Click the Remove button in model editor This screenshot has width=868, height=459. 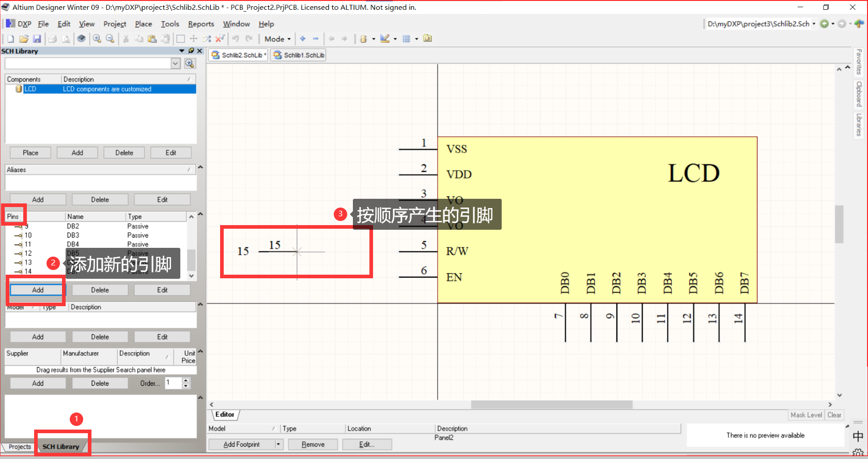point(313,444)
